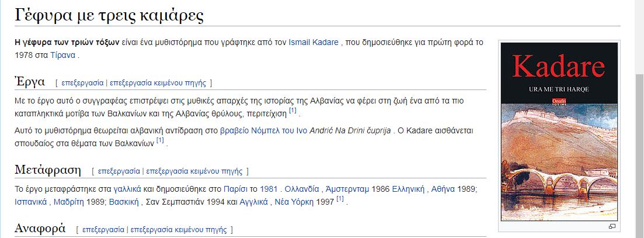Open the Ismail Kadare link
Viewport: 644px width, 238px height.
[314, 42]
